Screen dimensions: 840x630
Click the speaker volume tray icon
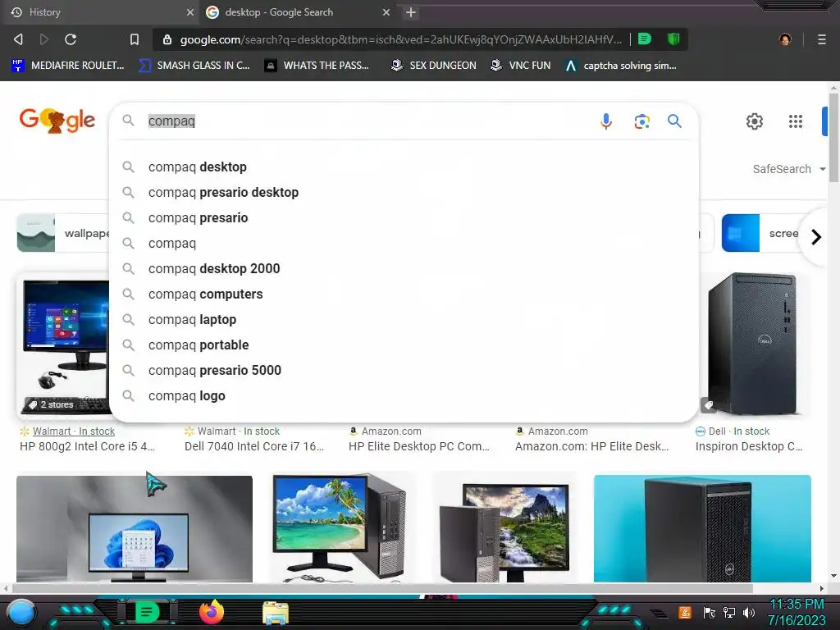click(x=749, y=612)
